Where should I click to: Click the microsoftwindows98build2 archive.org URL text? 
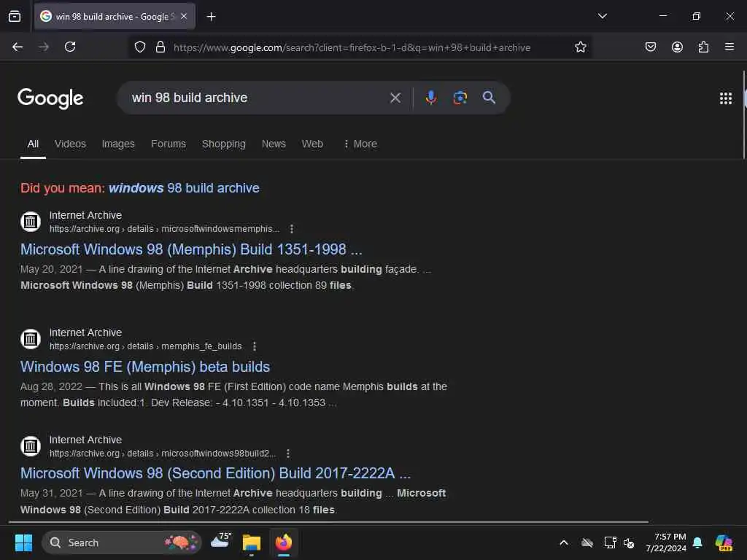coord(163,454)
